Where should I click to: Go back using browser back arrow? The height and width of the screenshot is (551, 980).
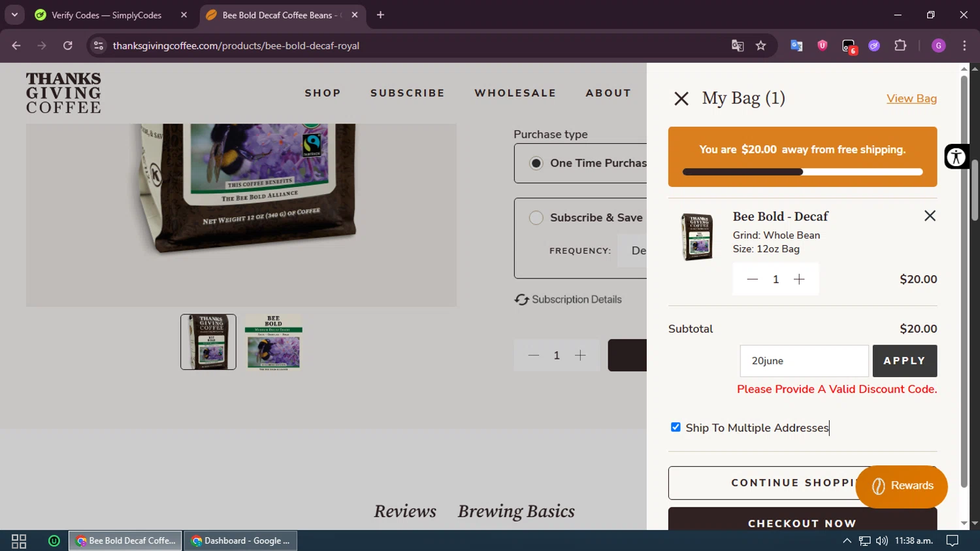(x=16, y=46)
